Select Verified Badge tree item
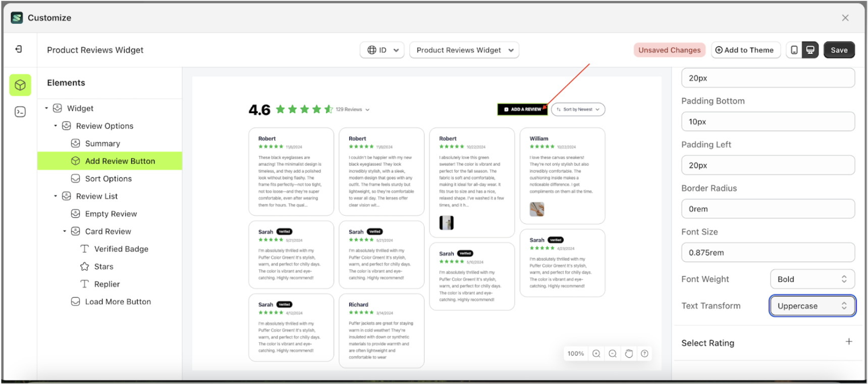Viewport: 868px width, 384px height. coord(121,249)
